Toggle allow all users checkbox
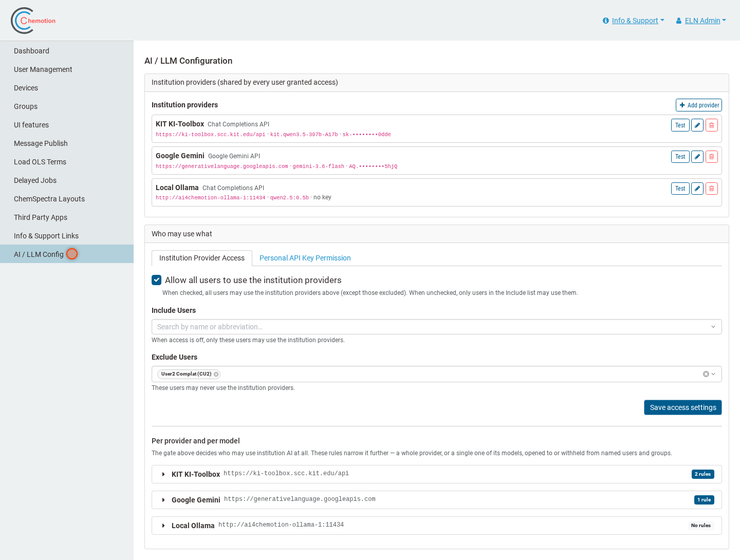 [157, 280]
